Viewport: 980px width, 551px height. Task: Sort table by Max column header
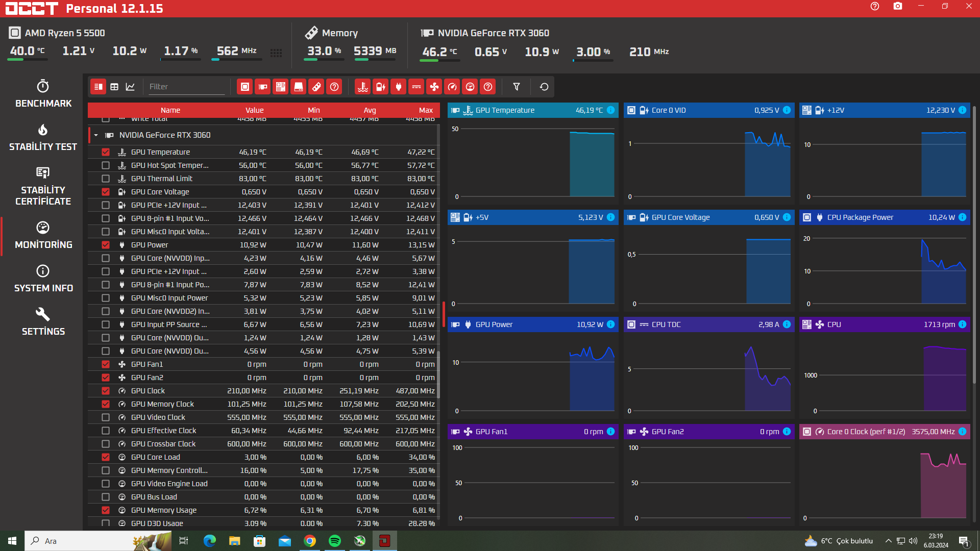pos(426,110)
